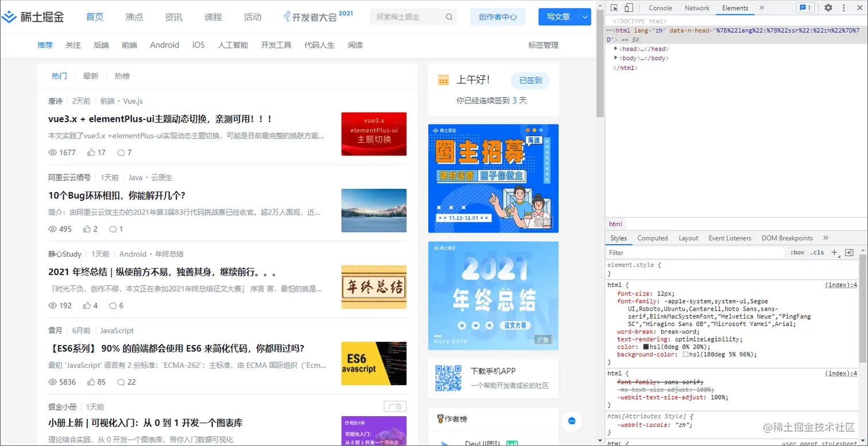Screen dimensions: 868x446
Task: Click the Juejin logo icon
Action: (9, 17)
